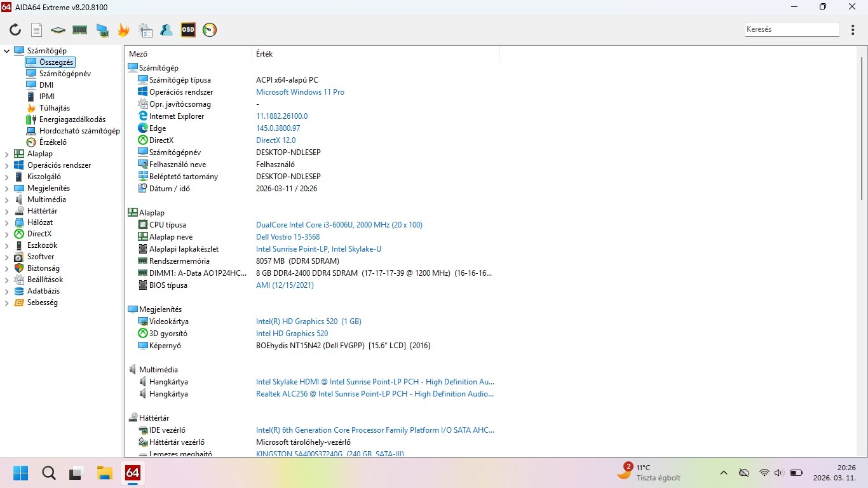
Task: Open the monitor diagnostics toolbar icon
Action: [102, 30]
